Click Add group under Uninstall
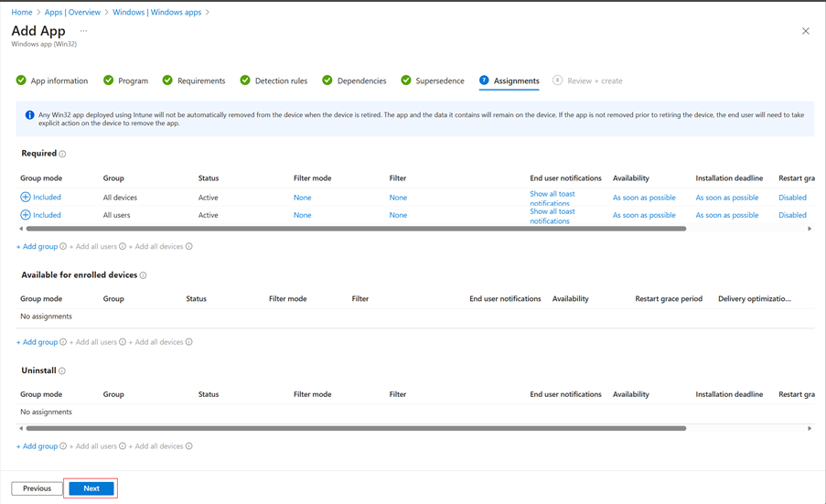Viewport: 826px width, 504px height. (37, 446)
